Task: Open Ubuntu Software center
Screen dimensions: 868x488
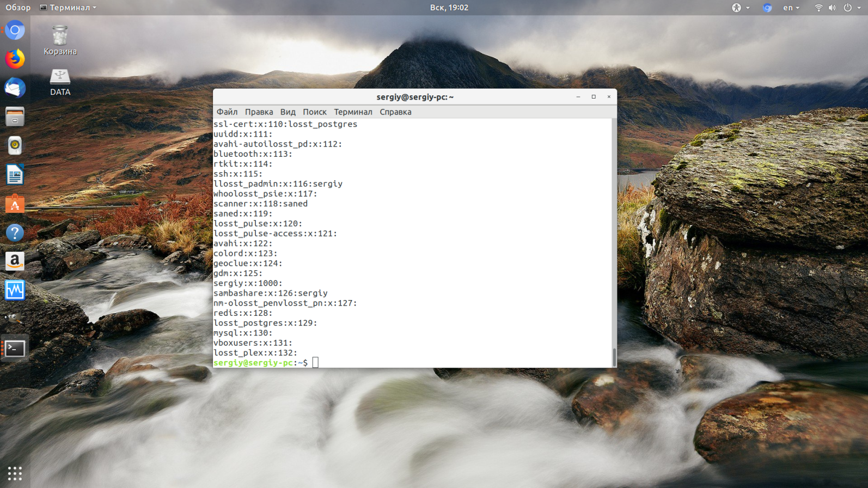Action: pos(15,204)
